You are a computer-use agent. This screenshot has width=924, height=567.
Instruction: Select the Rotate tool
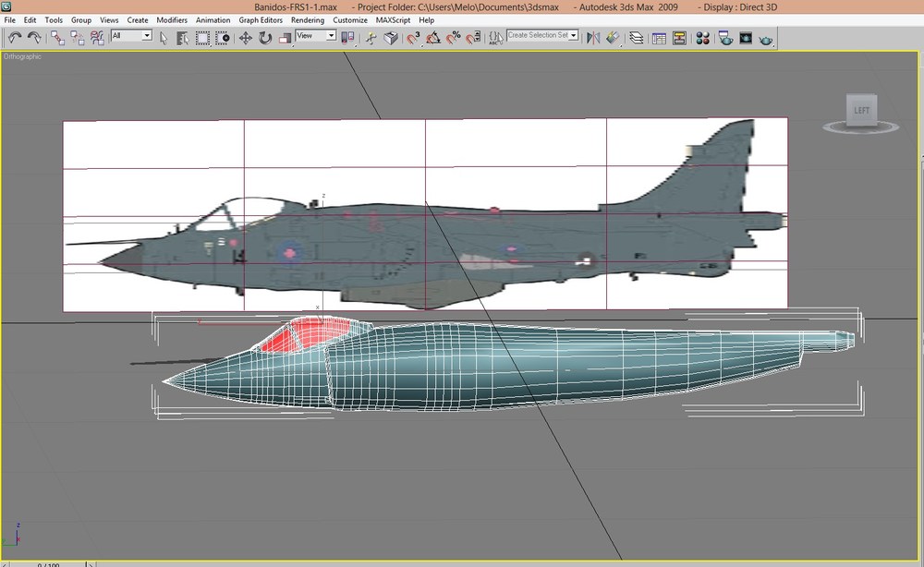point(265,38)
